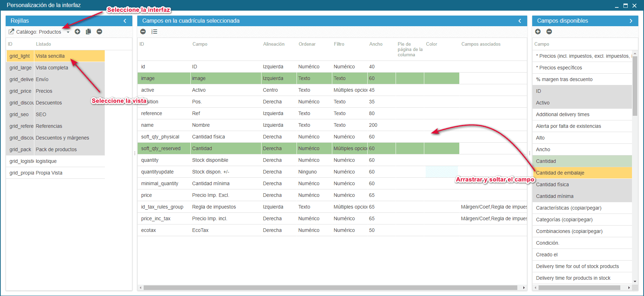Select the Propia Vista grid row
The width and height of the screenshot is (644, 296).
[49, 173]
